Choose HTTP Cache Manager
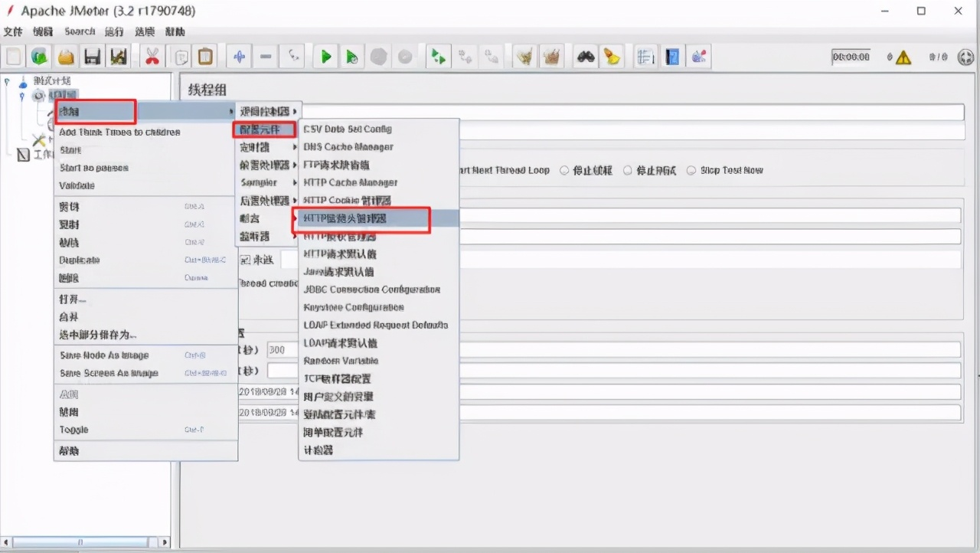980x553 pixels. pyautogui.click(x=378, y=182)
